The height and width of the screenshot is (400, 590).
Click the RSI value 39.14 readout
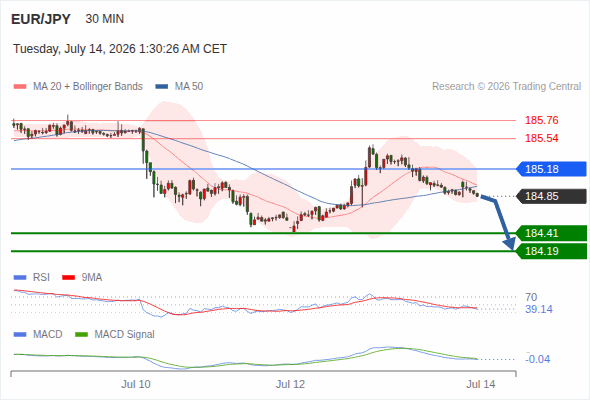(x=539, y=309)
